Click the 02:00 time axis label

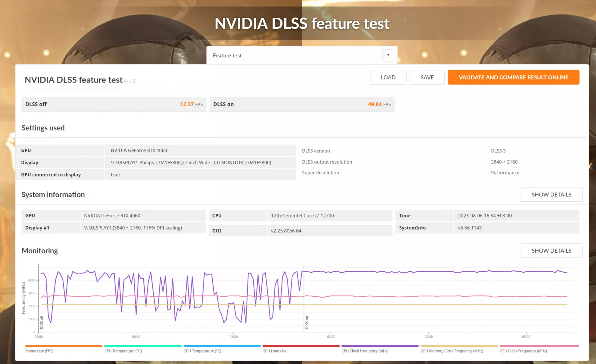[331, 337]
